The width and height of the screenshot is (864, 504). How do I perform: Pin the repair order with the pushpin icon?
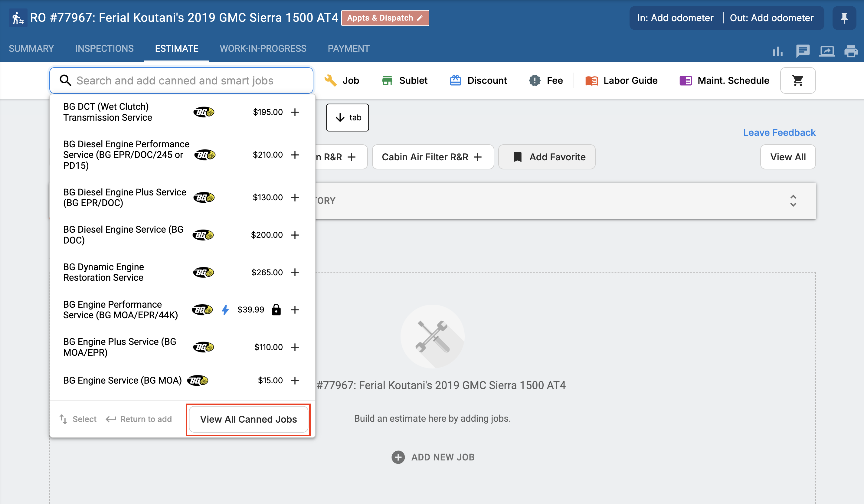tap(844, 18)
